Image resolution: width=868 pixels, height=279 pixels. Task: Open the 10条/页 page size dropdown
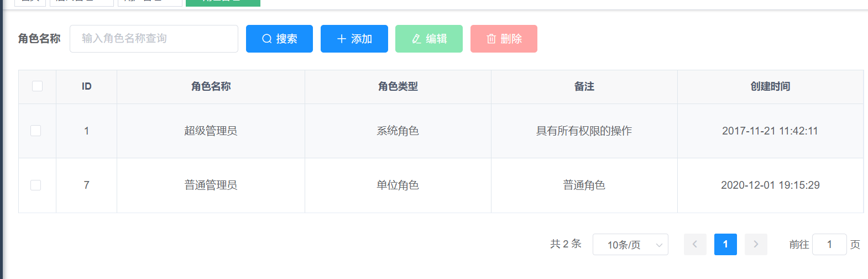click(630, 244)
